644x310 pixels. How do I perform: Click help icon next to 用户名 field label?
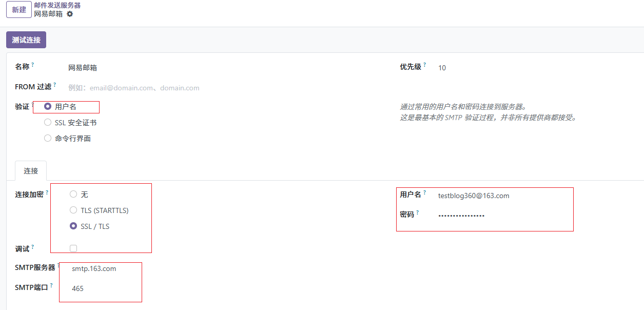coord(425,192)
